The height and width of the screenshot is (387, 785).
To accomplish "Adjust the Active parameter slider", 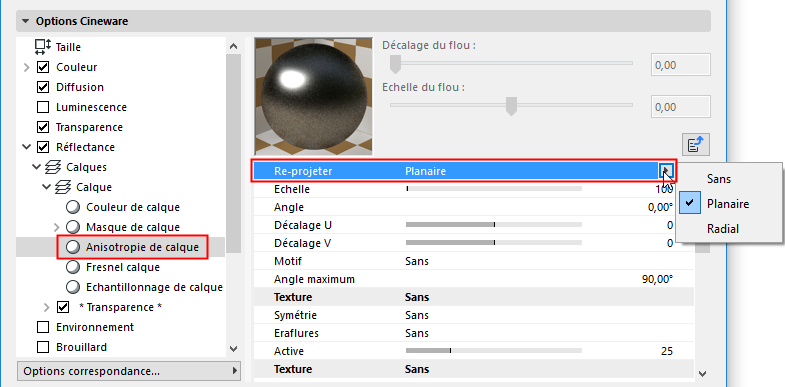I will click(x=494, y=351).
